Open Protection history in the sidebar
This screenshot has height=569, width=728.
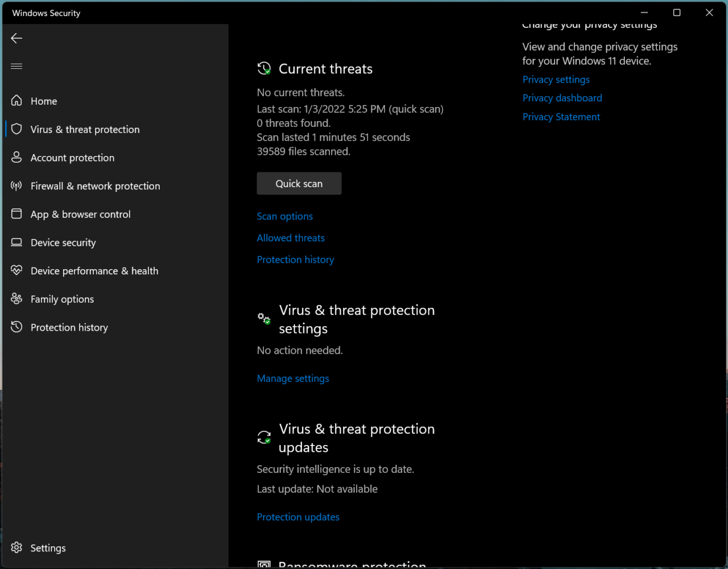[x=69, y=327]
